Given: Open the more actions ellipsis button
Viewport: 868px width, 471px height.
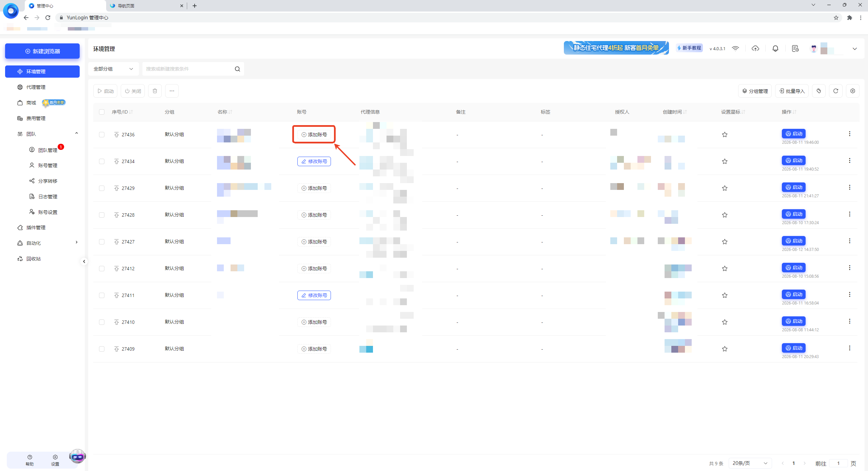Looking at the screenshot, I should click(x=172, y=91).
